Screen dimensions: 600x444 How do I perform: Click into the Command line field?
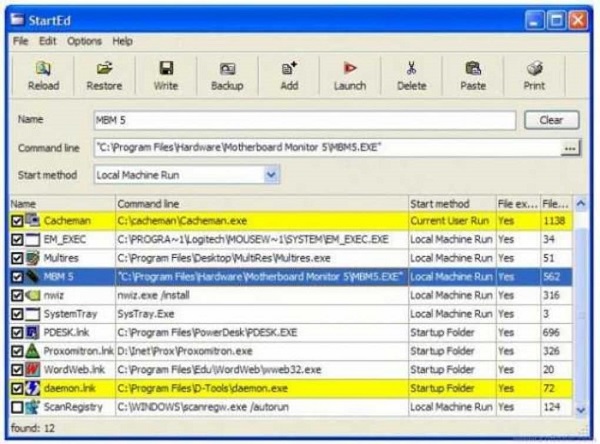[328, 147]
